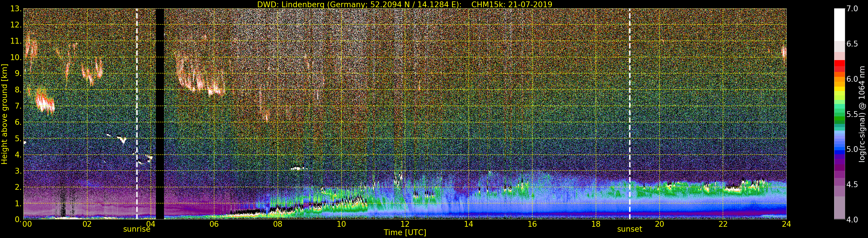
Task: Click height tick label '4.'
Action: tap(18, 155)
